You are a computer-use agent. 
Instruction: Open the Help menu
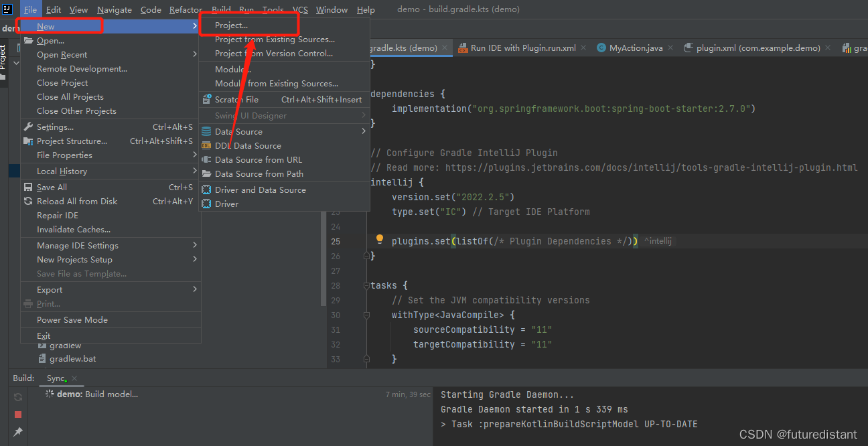click(366, 10)
